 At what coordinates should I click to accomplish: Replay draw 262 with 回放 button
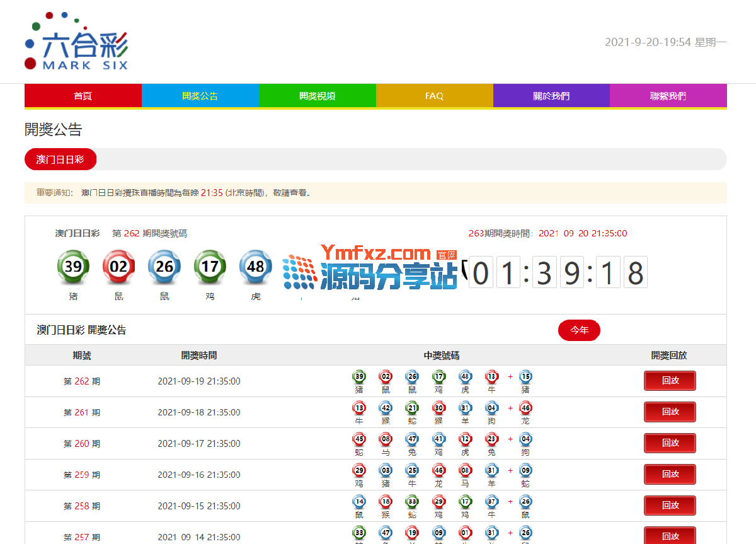click(670, 381)
